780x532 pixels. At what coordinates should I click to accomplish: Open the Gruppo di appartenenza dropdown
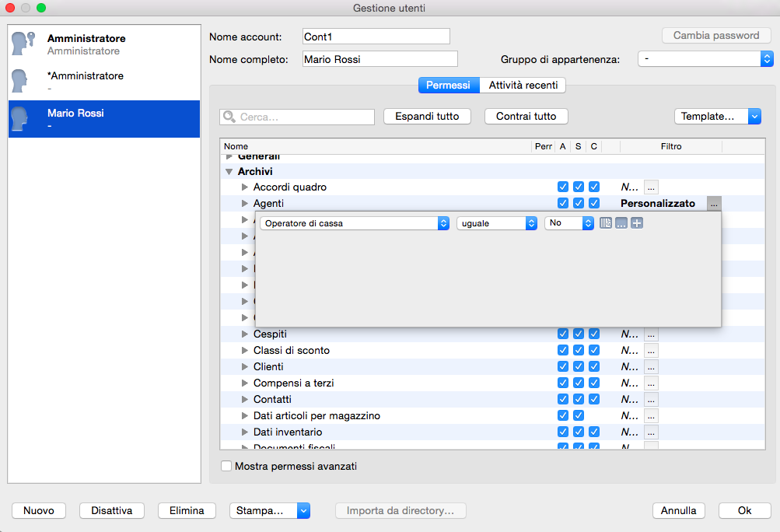click(705, 59)
